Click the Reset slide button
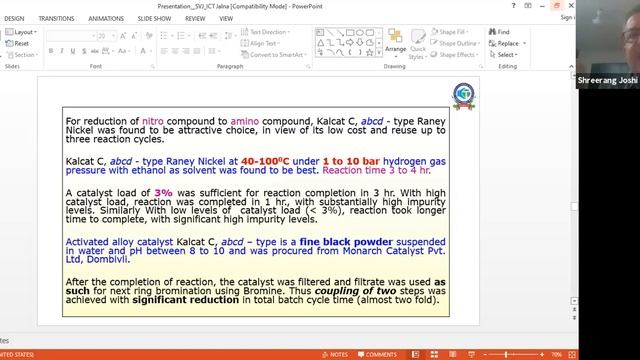This screenshot has height=360, width=640. (x=17, y=43)
